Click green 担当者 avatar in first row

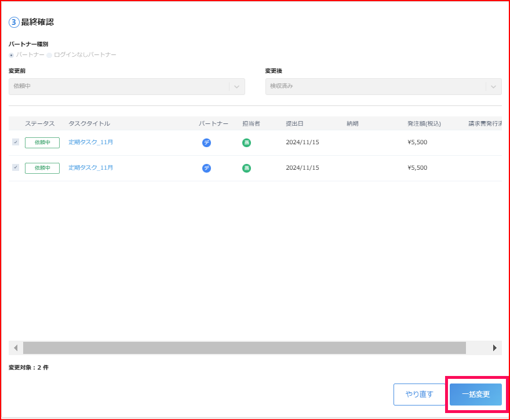click(x=246, y=143)
